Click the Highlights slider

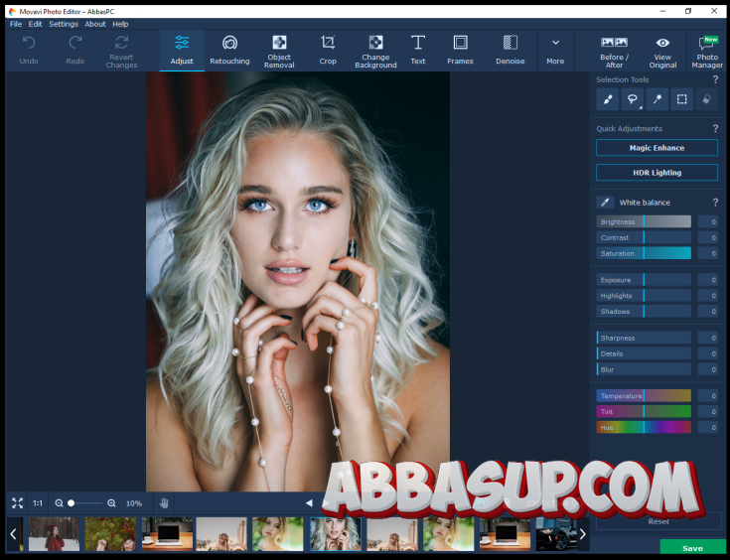(x=644, y=296)
